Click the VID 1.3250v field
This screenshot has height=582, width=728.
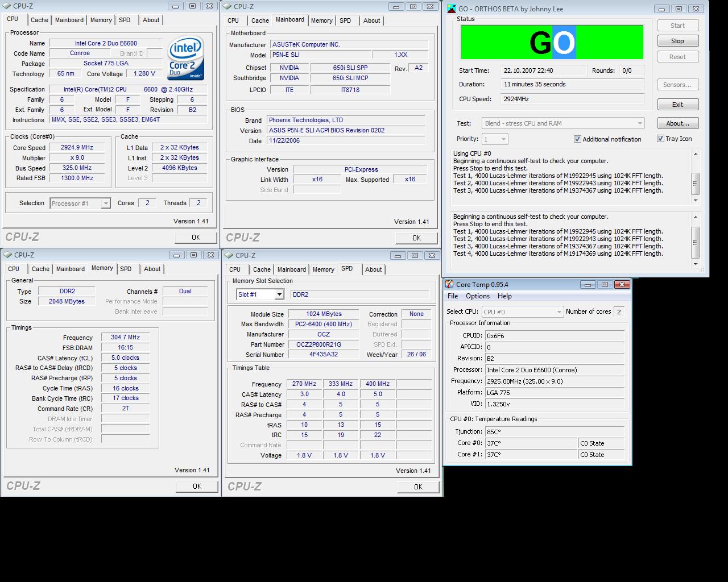click(x=555, y=404)
